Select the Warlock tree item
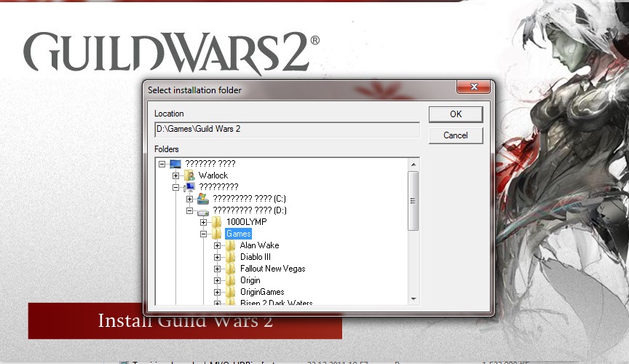 [213, 175]
